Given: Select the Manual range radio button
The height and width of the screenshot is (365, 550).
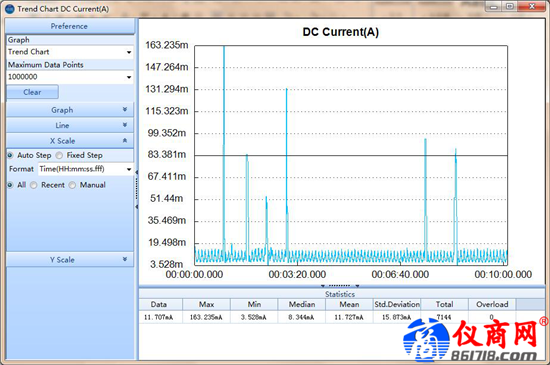Looking at the screenshot, I should [72, 185].
